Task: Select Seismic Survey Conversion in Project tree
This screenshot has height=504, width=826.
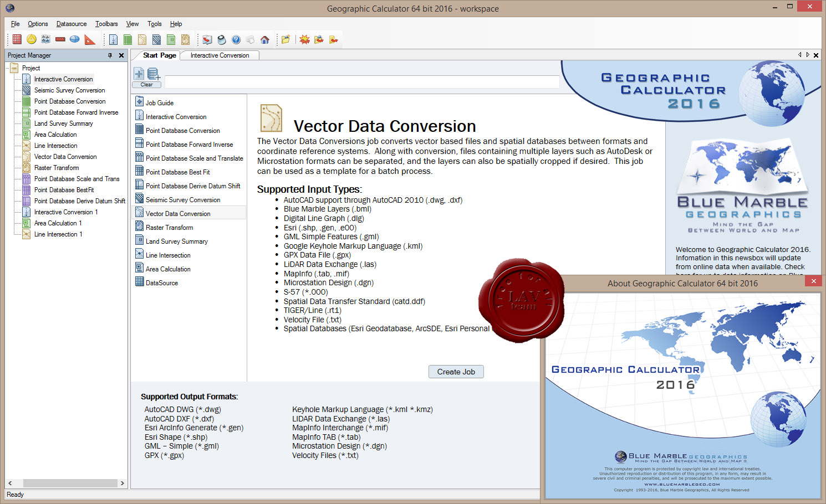Action: pos(69,90)
